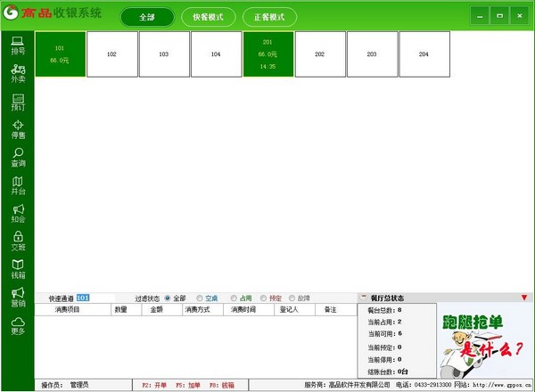Select the 占用 occupied radio button
Screen dimensions: 535x392
pyautogui.click(x=234, y=298)
